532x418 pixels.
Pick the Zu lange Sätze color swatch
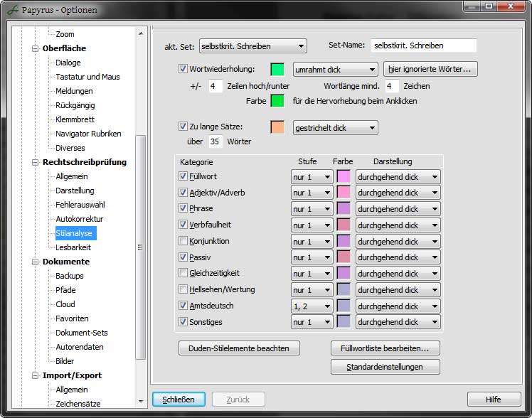(x=277, y=127)
